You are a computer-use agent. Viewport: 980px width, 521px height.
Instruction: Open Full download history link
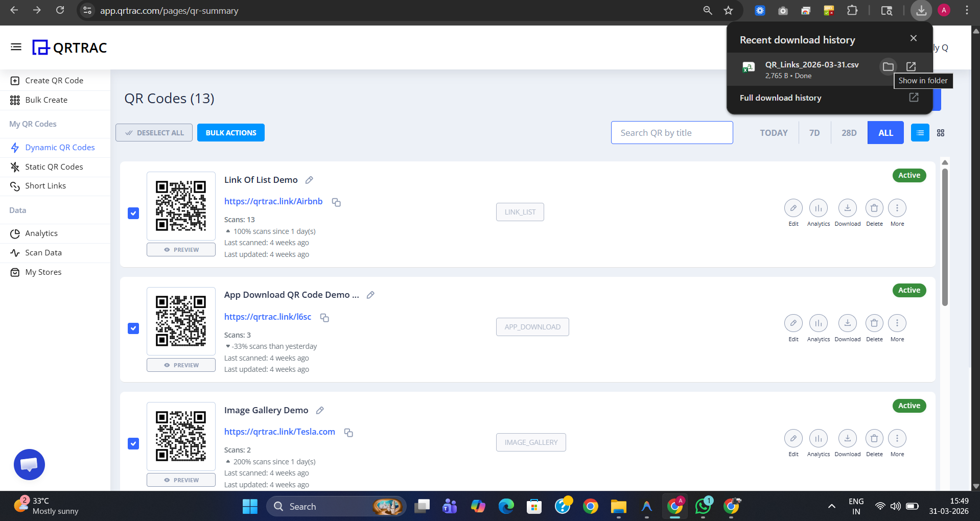pos(780,98)
